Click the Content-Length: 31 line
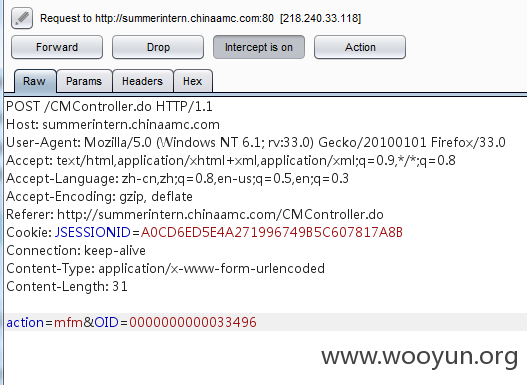527x385 pixels. point(67,287)
